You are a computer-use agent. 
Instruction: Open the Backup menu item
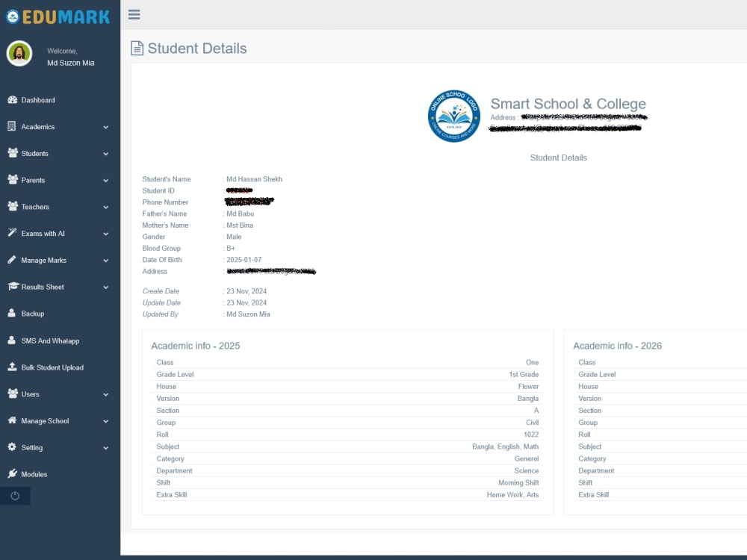pyautogui.click(x=60, y=314)
